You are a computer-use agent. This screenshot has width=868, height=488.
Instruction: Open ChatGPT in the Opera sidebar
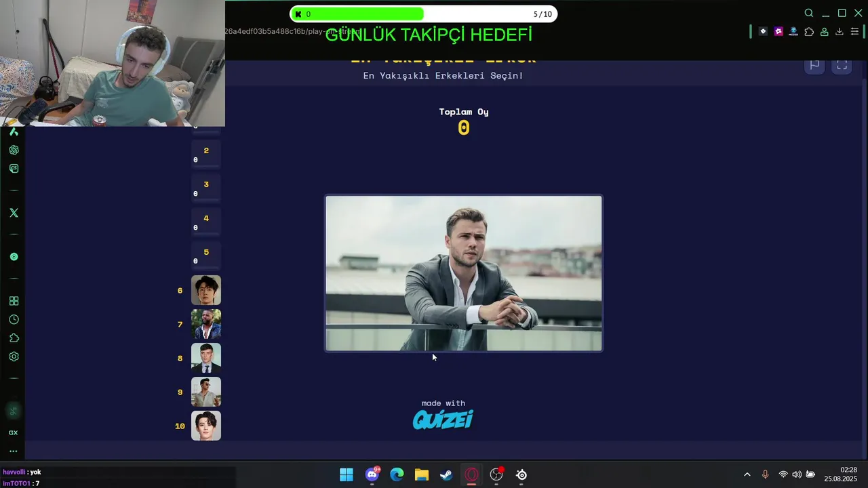(14, 150)
